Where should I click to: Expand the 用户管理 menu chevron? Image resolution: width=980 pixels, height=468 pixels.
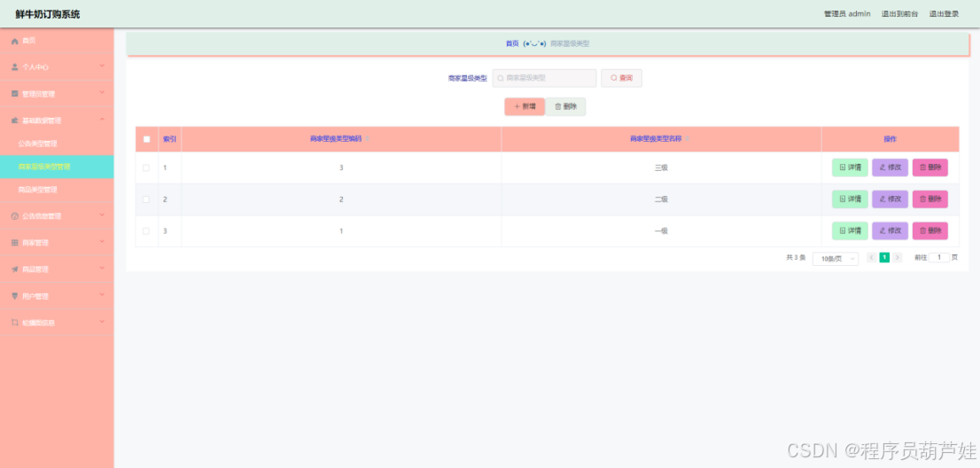[x=103, y=295]
